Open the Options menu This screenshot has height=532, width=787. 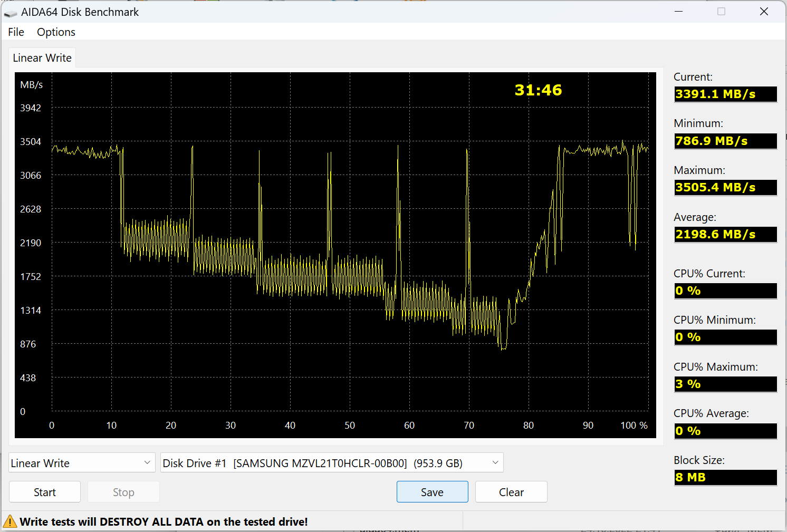tap(56, 32)
